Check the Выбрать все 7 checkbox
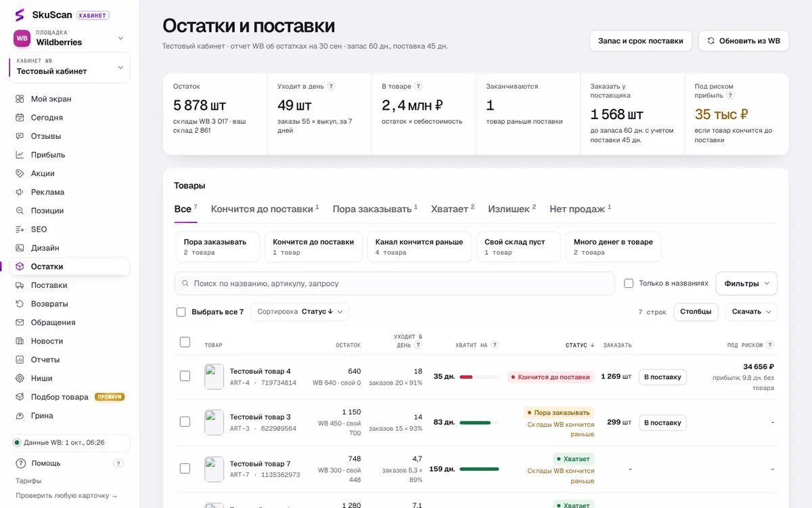The height and width of the screenshot is (508, 812). point(181,312)
